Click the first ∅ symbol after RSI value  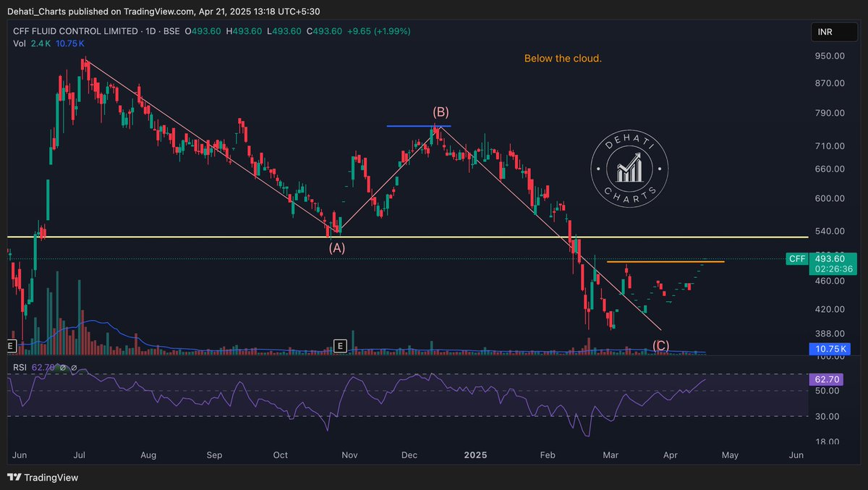coord(63,368)
